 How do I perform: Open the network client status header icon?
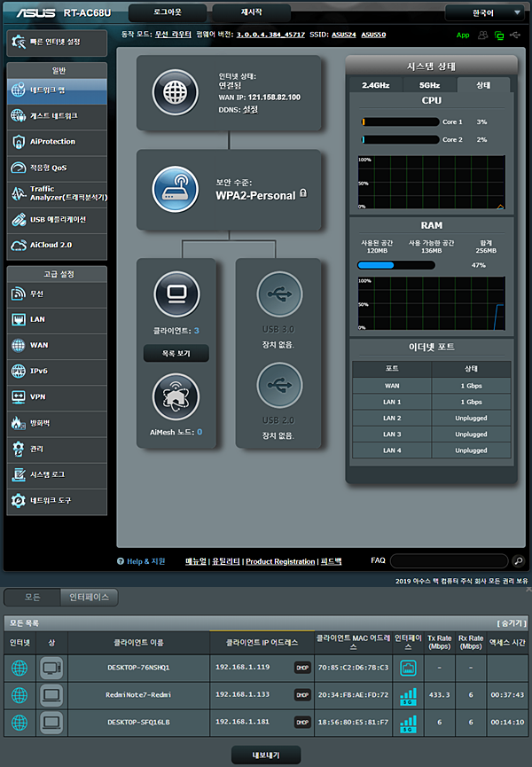point(498,35)
